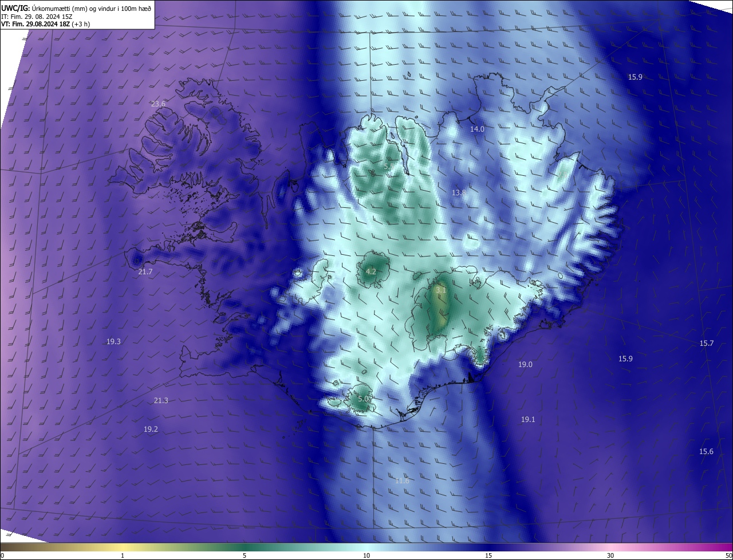Click the color scale tick label 1
Screen dimensions: 733x560
[x=123, y=555]
